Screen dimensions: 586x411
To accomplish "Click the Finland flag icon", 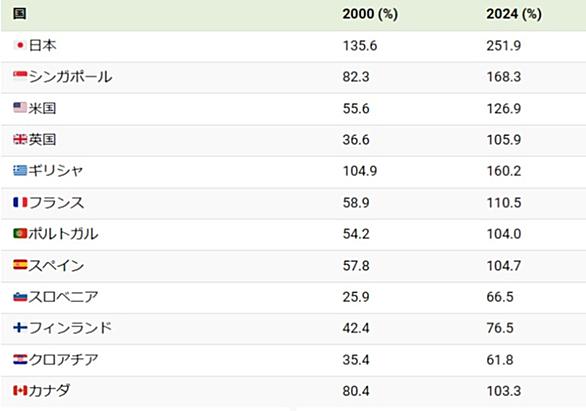I will [x=20, y=328].
